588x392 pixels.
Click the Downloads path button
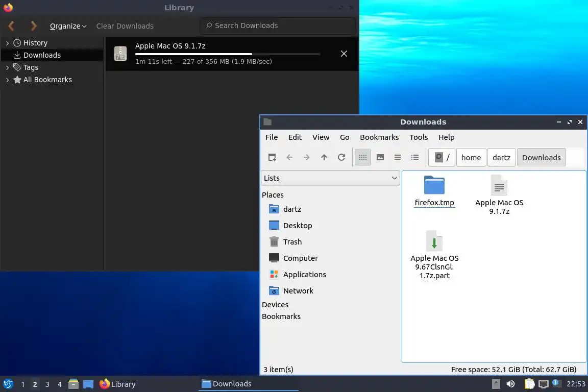pos(541,157)
